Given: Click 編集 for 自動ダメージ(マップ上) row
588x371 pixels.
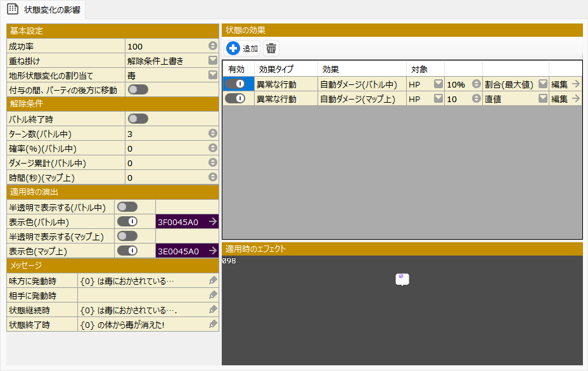Looking at the screenshot, I should pos(565,98).
